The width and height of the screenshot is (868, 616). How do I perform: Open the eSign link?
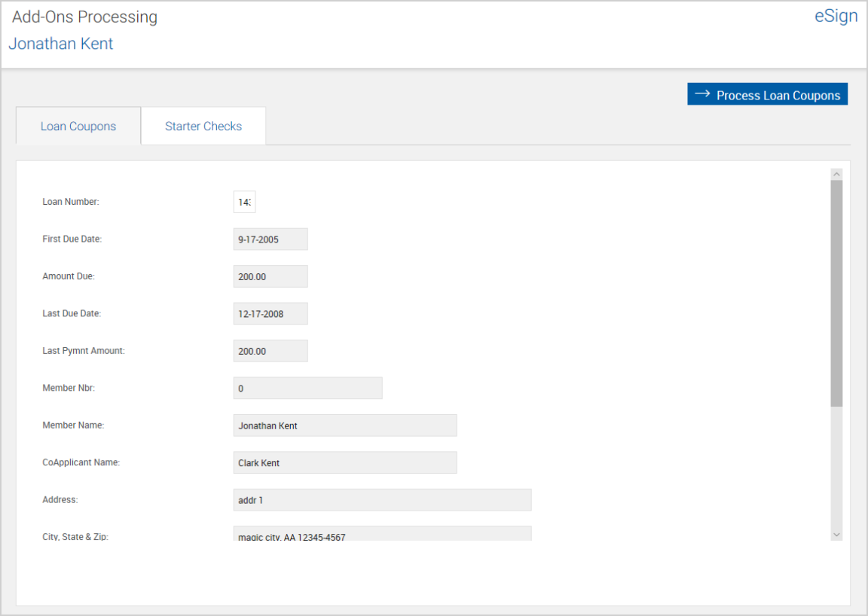pos(836,17)
